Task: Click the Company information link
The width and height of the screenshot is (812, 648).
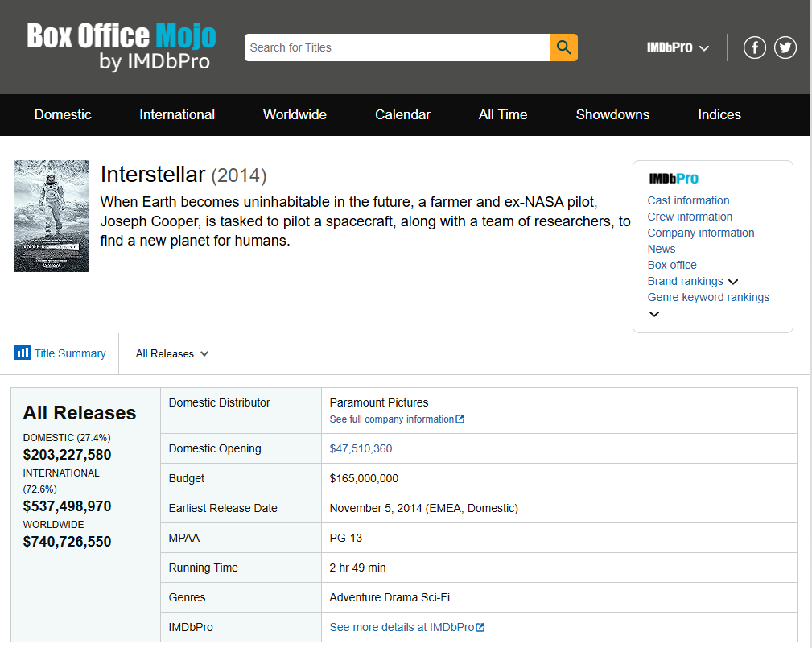Action: (701, 233)
